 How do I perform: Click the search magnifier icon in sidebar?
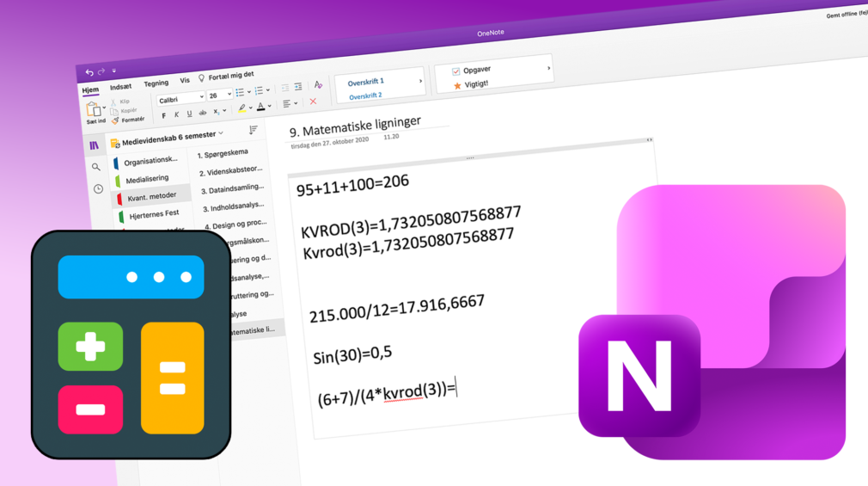[96, 167]
